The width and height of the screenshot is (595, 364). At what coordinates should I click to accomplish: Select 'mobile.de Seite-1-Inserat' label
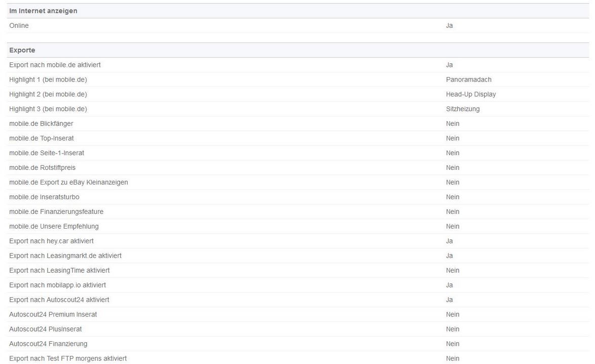pyautogui.click(x=47, y=153)
